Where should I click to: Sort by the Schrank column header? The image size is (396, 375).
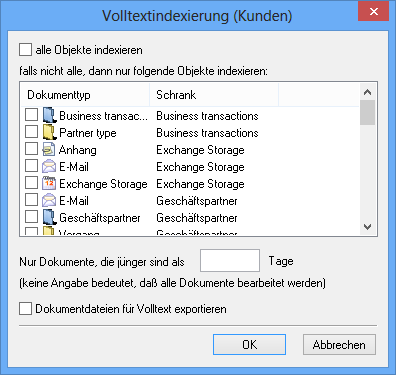[214, 95]
